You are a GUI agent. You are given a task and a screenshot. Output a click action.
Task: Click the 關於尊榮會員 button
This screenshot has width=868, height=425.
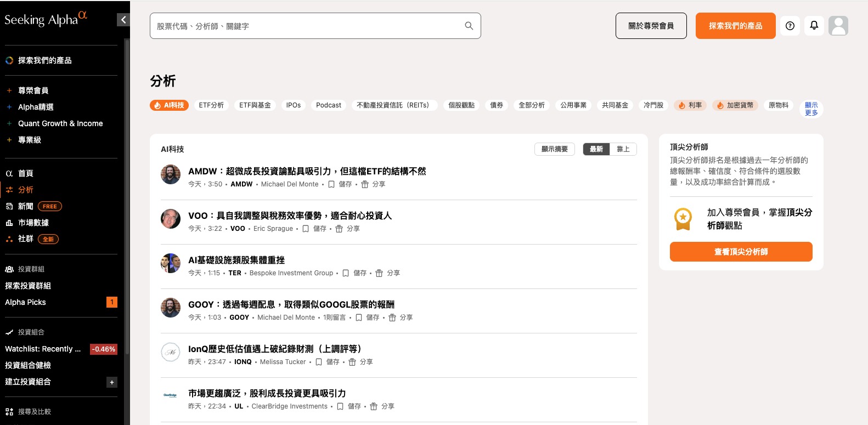click(651, 26)
